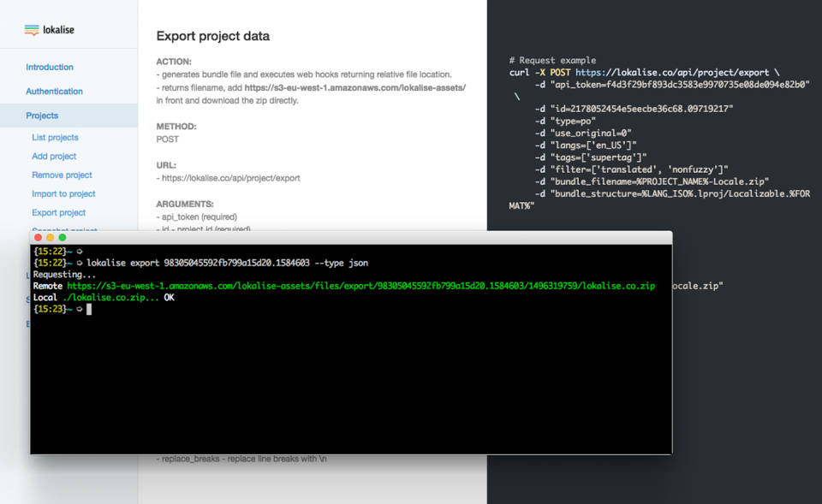Click the terminal window title bar
This screenshot has height=504, width=822.
click(x=351, y=238)
